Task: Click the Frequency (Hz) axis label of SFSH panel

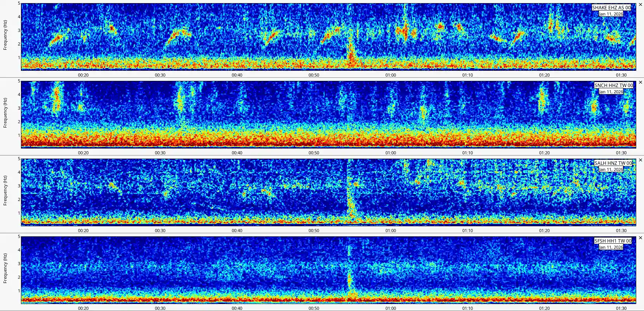Action: 5,268
